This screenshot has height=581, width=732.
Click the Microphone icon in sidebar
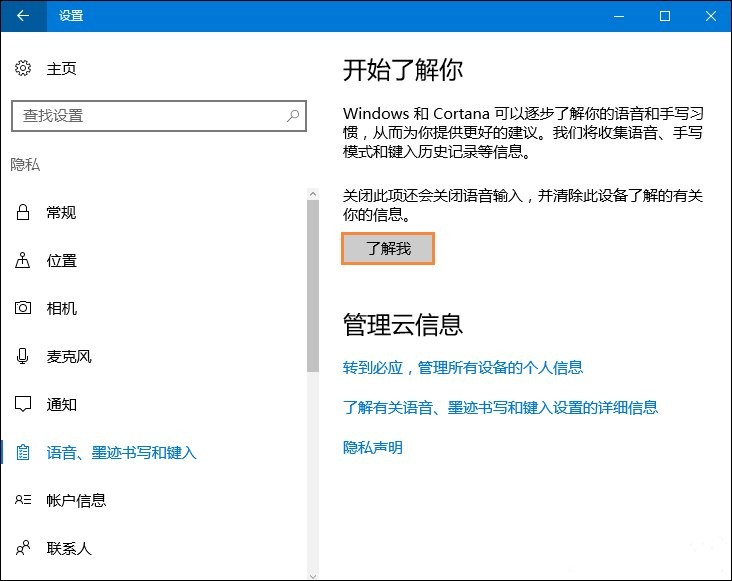[23, 357]
